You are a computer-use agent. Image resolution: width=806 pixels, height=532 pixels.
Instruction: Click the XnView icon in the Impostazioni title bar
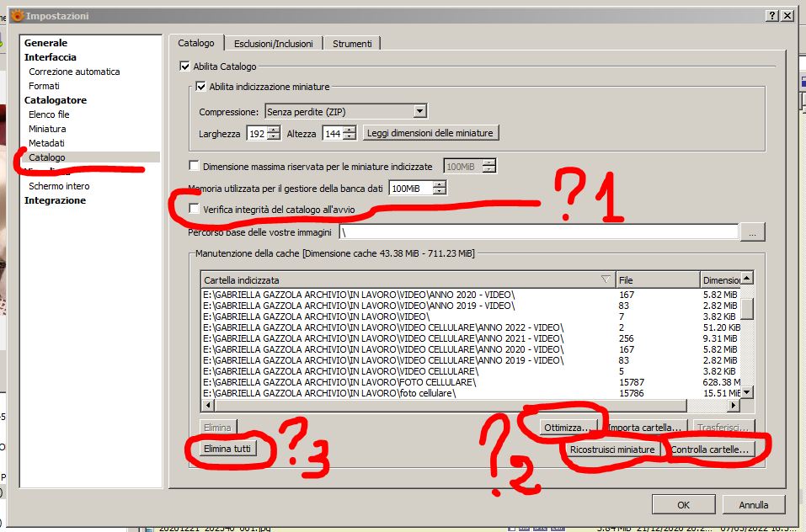(x=18, y=16)
